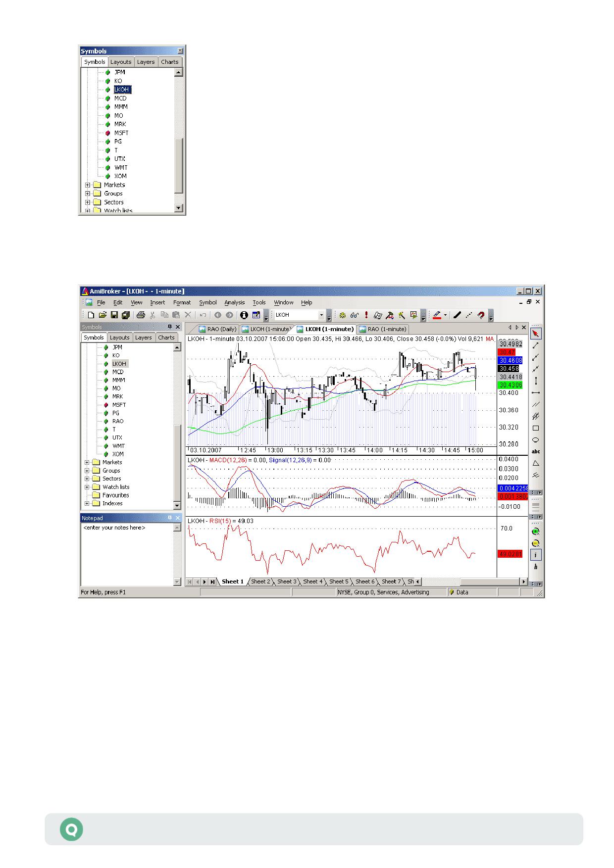Select RAO in the symbol tree
Screen dimensions: 614x868
point(118,421)
